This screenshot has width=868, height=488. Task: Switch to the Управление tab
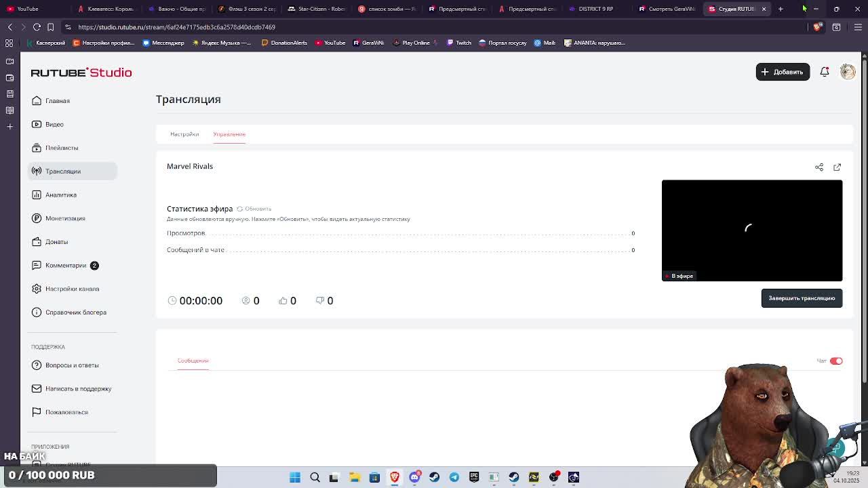(x=229, y=134)
